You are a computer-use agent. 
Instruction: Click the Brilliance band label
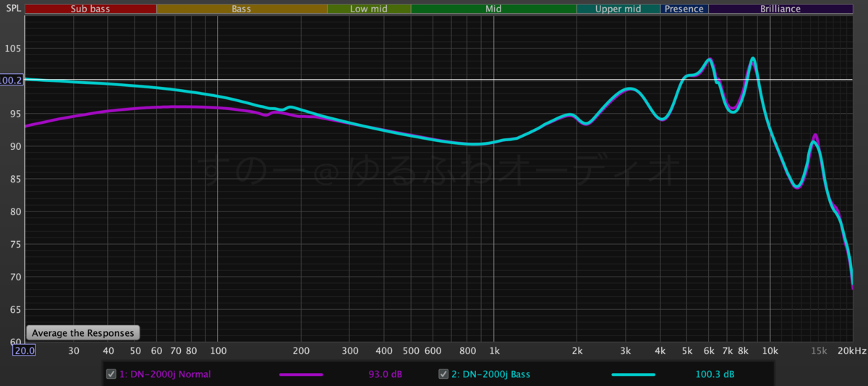[x=780, y=9]
